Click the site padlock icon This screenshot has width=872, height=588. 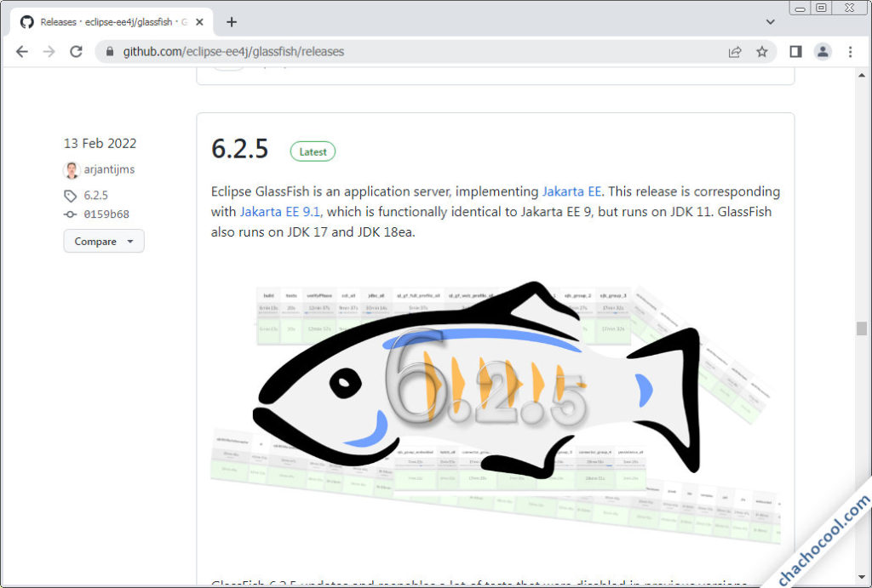pyautogui.click(x=110, y=52)
